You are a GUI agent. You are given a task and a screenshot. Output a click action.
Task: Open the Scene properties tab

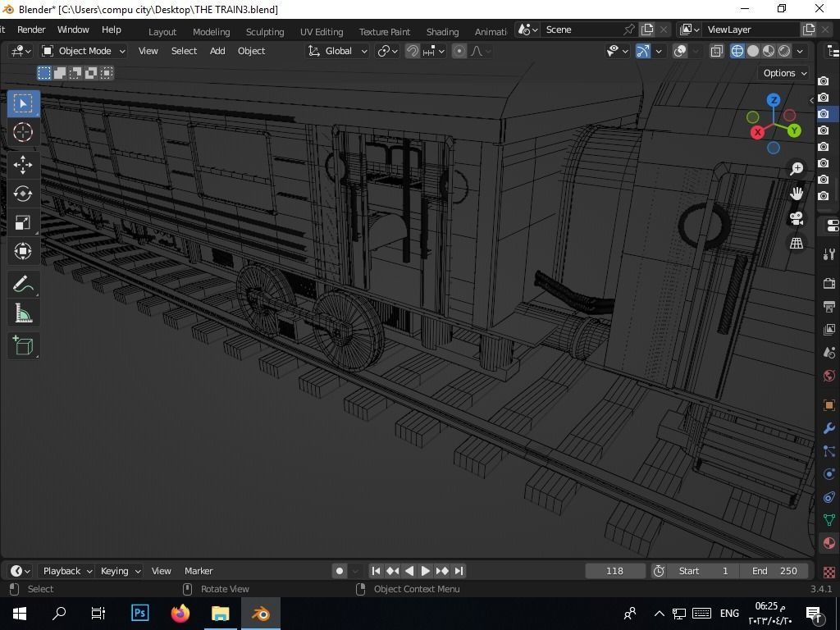coord(829,353)
